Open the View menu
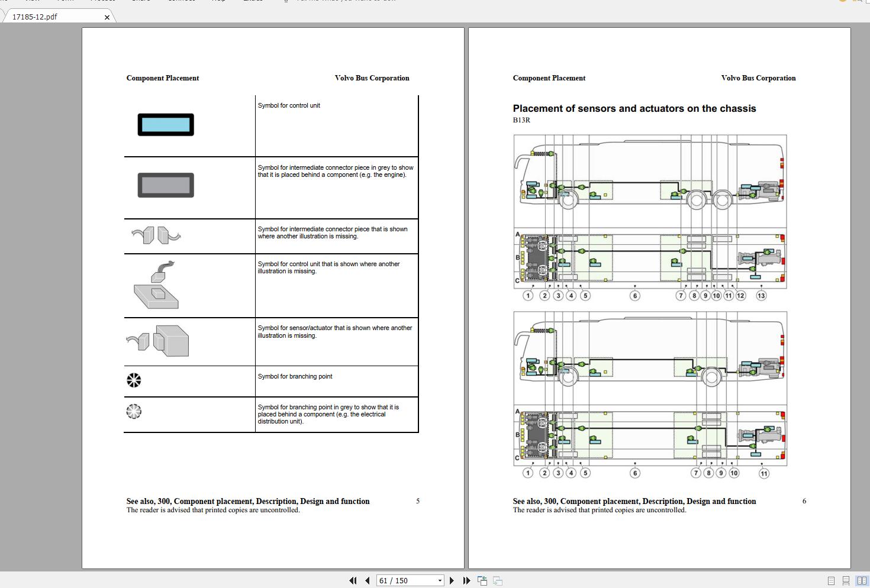Image resolution: width=870 pixels, height=588 pixels. [x=33, y=1]
